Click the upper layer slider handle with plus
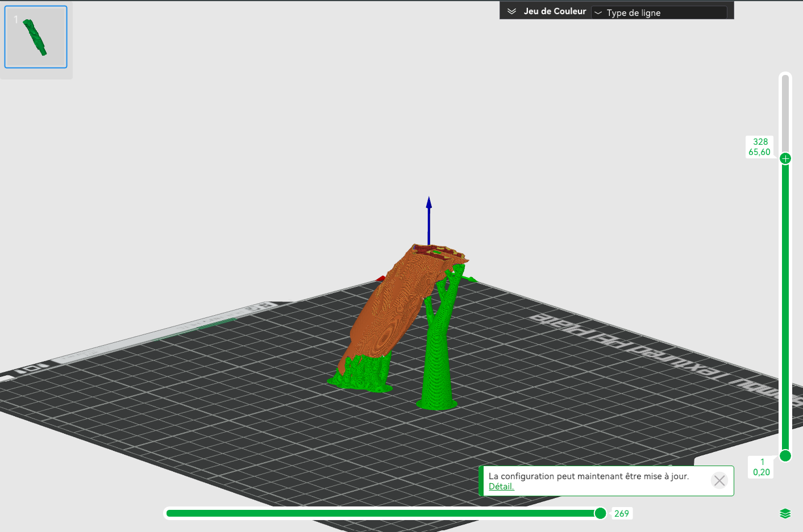This screenshot has height=532, width=803. (x=785, y=158)
